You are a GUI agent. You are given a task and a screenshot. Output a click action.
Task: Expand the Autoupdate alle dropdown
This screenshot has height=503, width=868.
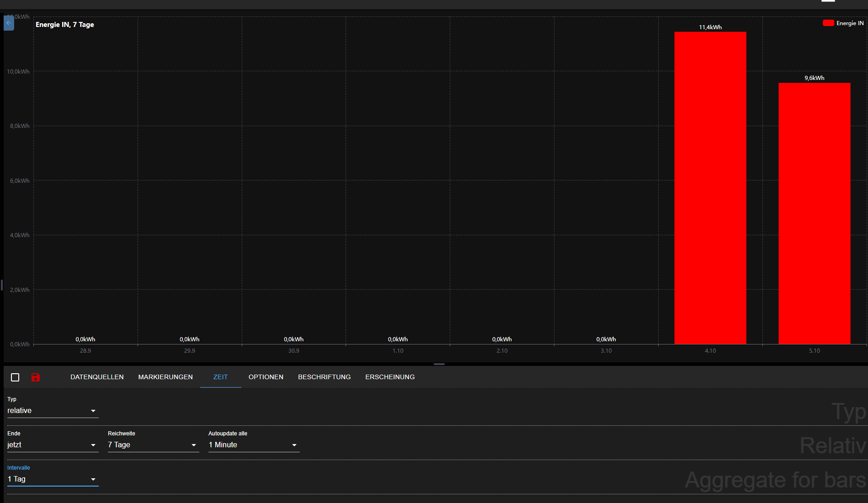[x=254, y=445]
